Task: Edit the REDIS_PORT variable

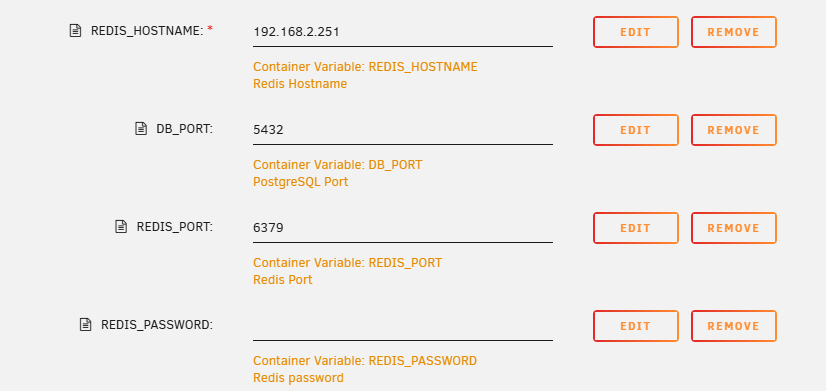Action: pos(636,228)
